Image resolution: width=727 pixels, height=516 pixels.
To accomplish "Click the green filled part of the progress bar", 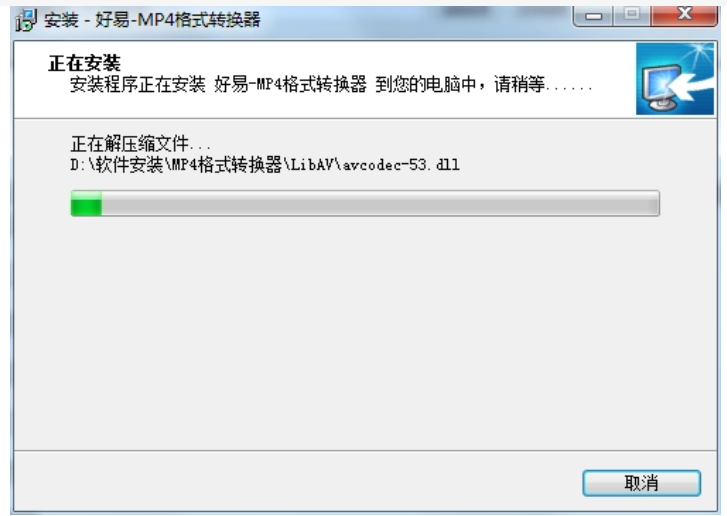I will click(x=86, y=203).
